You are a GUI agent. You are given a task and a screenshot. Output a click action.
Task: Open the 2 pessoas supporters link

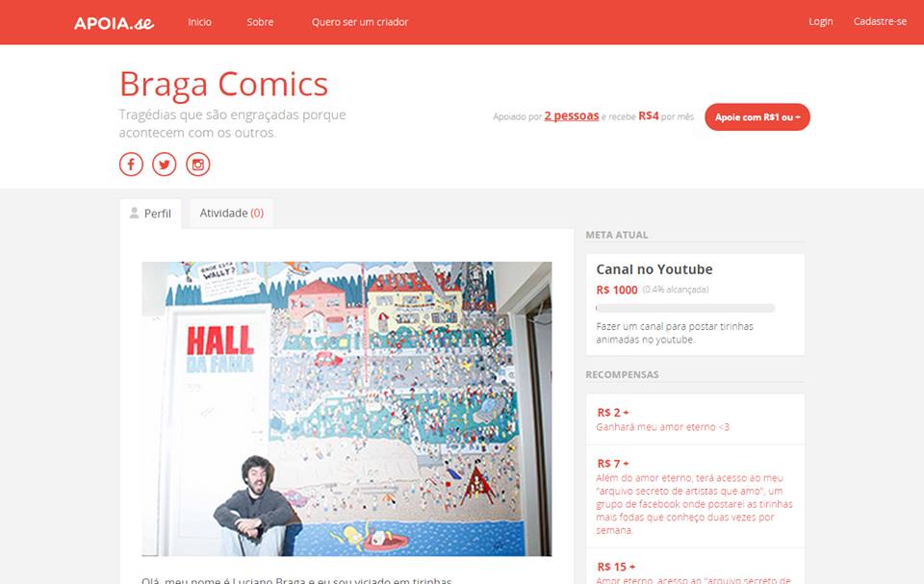pyautogui.click(x=572, y=115)
